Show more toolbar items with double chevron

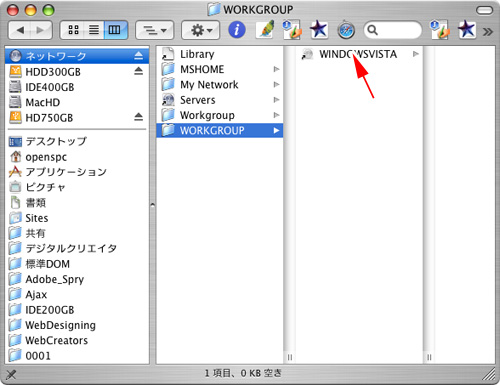(487, 31)
